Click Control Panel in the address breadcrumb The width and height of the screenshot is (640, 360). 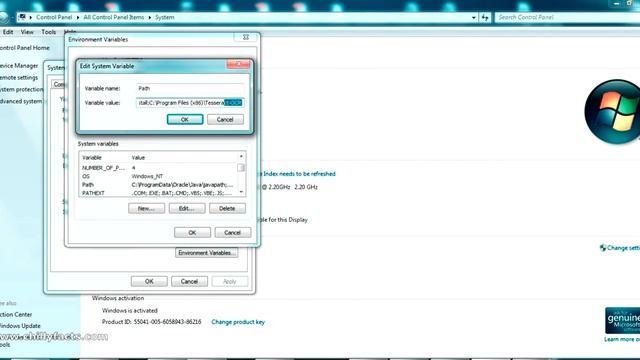pyautogui.click(x=54, y=17)
